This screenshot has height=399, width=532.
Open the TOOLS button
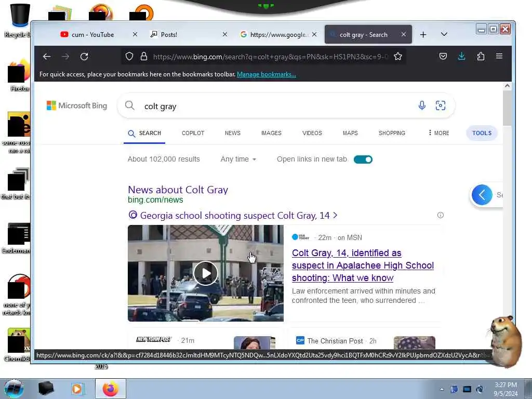(x=482, y=133)
